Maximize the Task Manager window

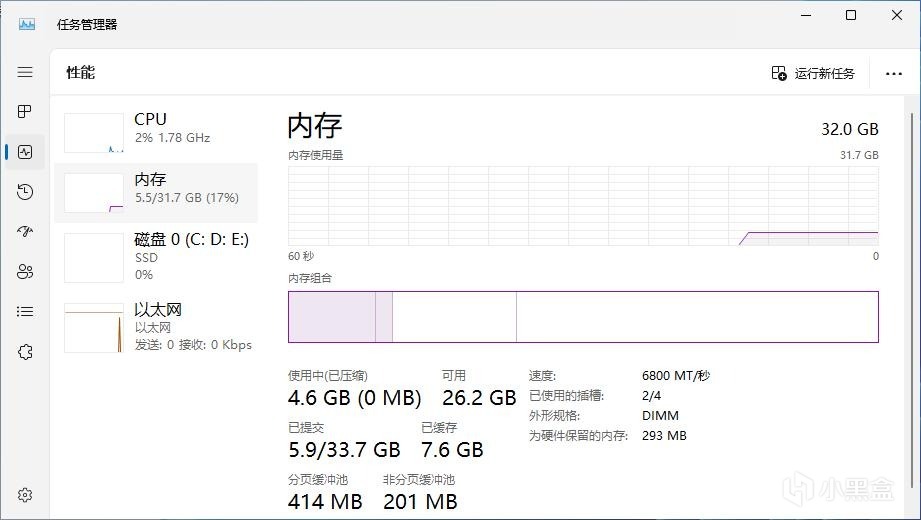[x=851, y=15]
